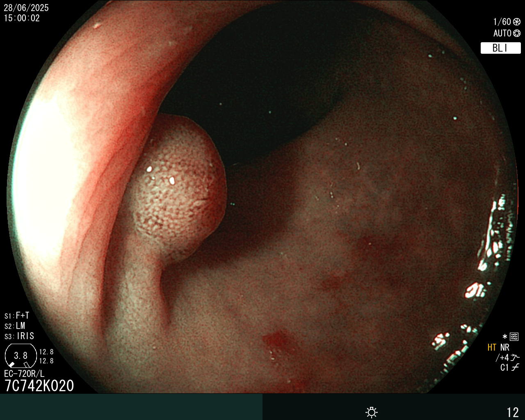
Task: Click the lower 12.8 diameter value
Action: pos(46,361)
